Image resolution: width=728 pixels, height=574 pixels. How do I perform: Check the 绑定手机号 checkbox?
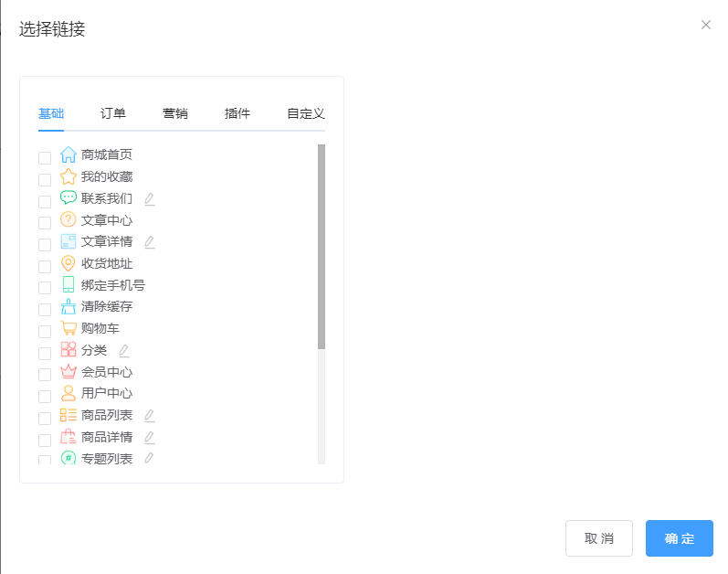click(45, 288)
